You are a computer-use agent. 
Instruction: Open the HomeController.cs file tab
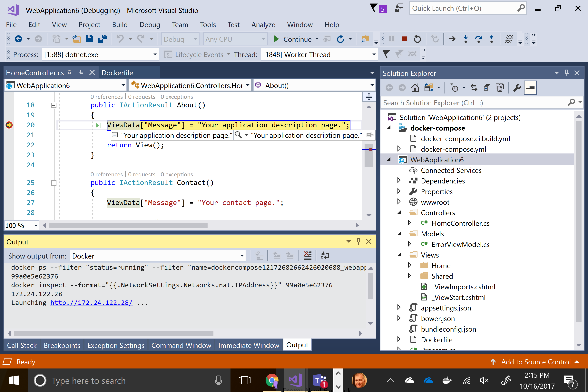(37, 72)
